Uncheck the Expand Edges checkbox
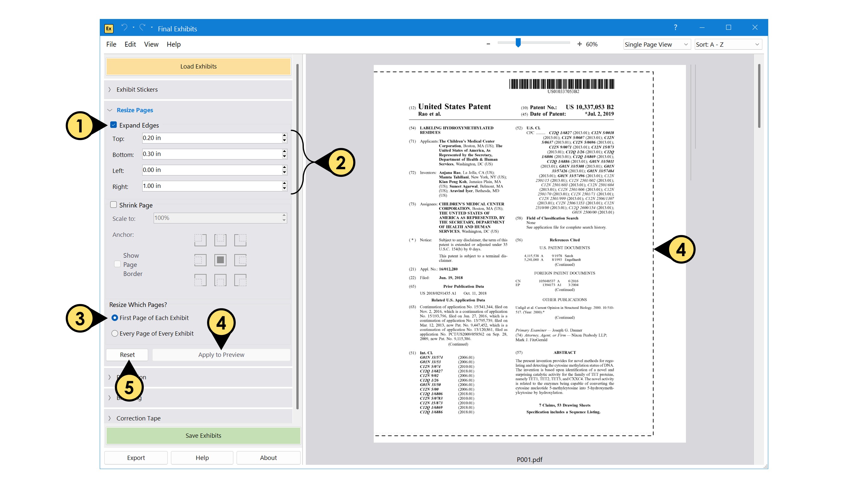Screen dimensions: 868x488 click(x=114, y=125)
